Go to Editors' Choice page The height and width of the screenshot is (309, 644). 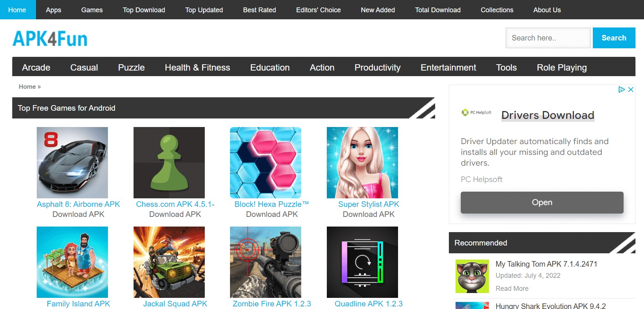[x=318, y=10]
